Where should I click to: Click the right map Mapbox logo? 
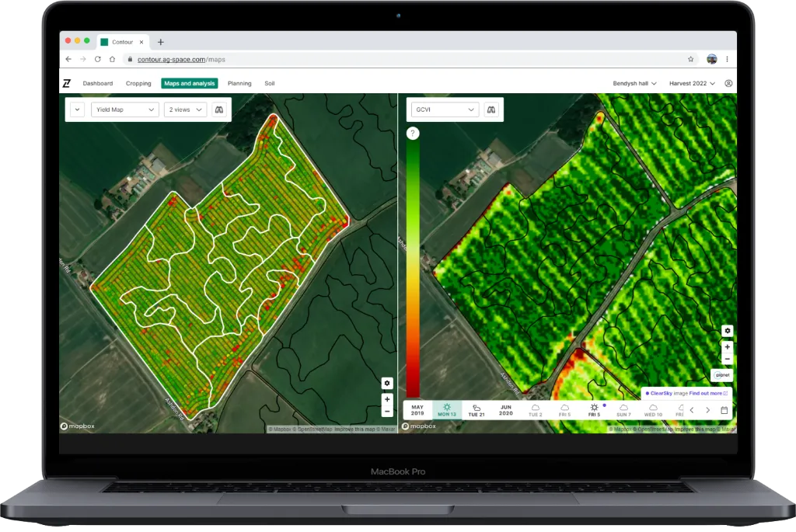(x=419, y=426)
